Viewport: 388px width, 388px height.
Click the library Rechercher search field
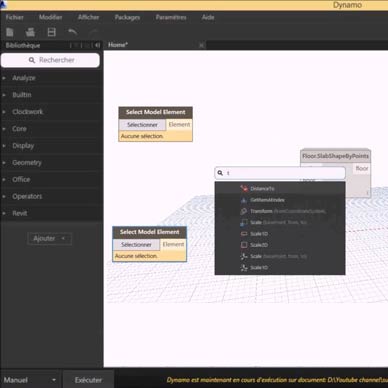coord(50,60)
